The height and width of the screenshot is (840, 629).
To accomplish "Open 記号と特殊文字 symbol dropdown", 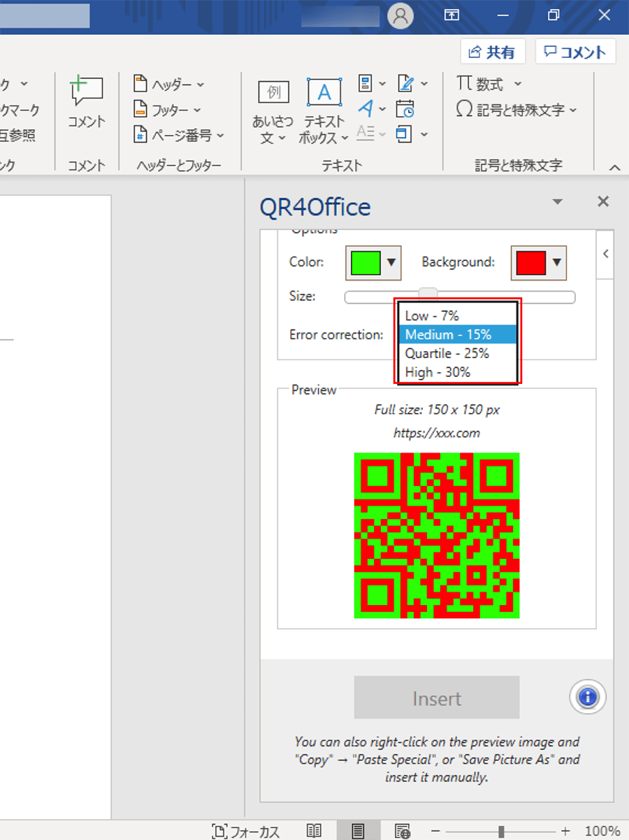I will coord(516,109).
